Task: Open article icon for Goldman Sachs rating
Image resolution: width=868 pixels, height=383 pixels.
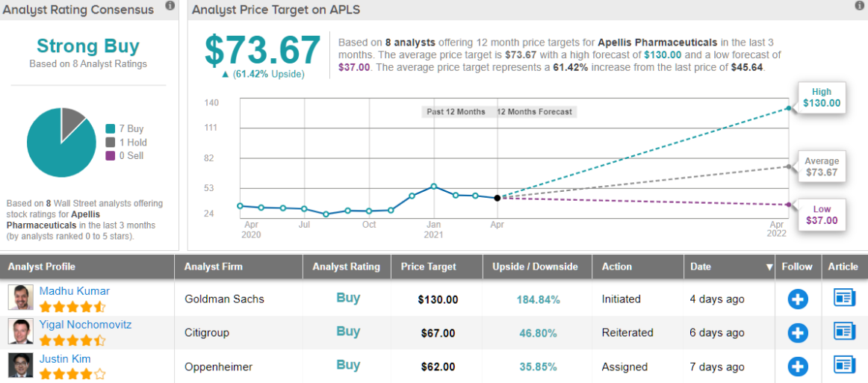Action: tap(844, 299)
